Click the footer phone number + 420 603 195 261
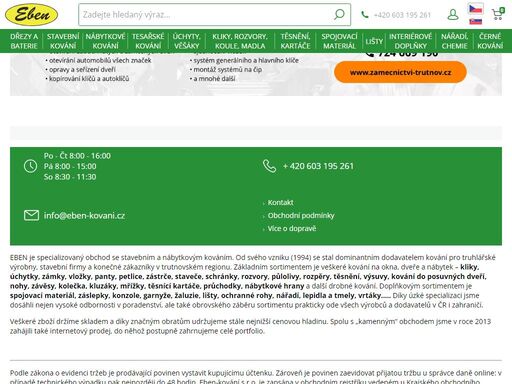The height and width of the screenshot is (384, 512). pyautogui.click(x=318, y=166)
